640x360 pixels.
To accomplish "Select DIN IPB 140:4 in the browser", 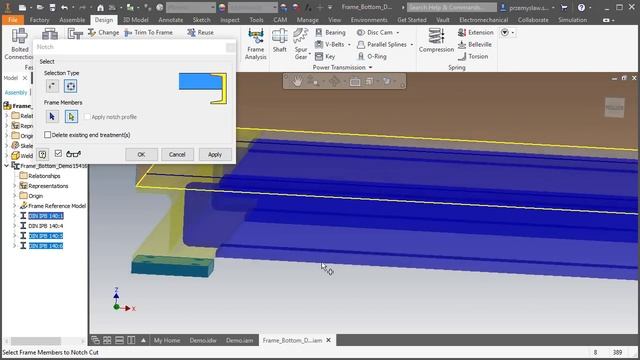I will (x=46, y=226).
